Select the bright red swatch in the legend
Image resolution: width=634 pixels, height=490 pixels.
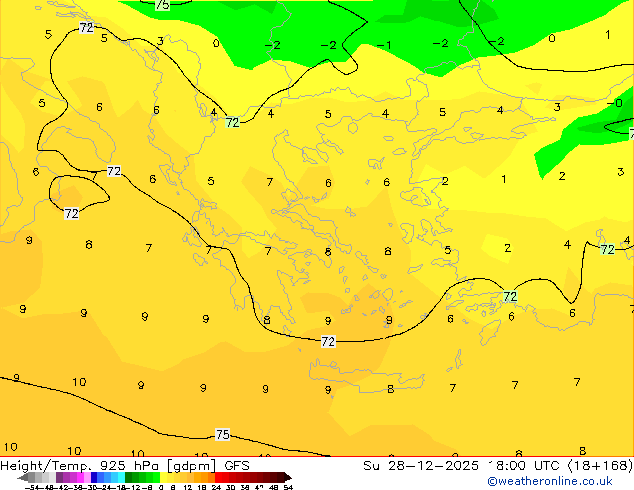coord(218,477)
